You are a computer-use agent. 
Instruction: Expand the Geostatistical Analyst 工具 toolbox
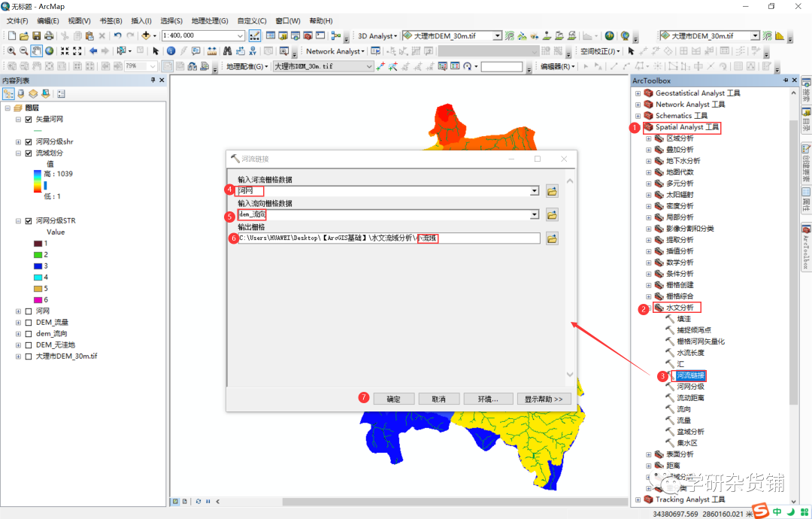click(638, 93)
